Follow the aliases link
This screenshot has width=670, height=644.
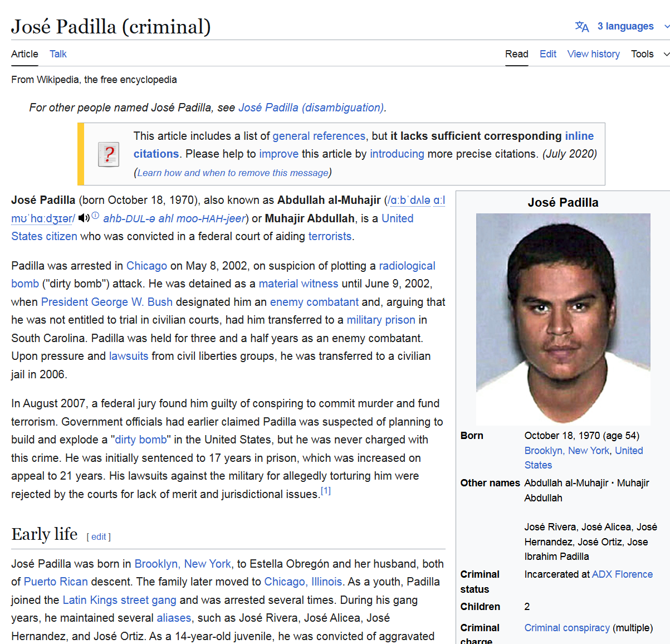[174, 618]
